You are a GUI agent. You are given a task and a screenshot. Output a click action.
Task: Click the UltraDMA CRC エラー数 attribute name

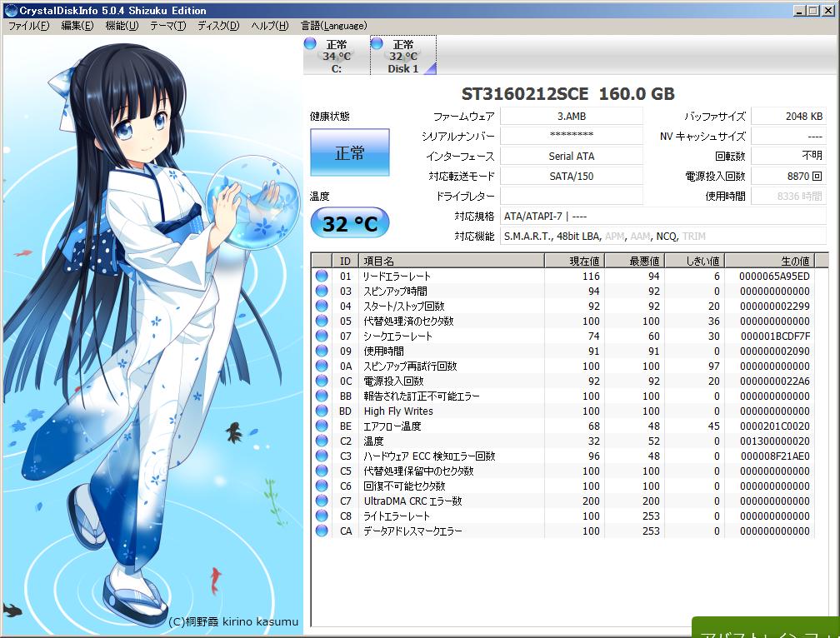pos(412,501)
